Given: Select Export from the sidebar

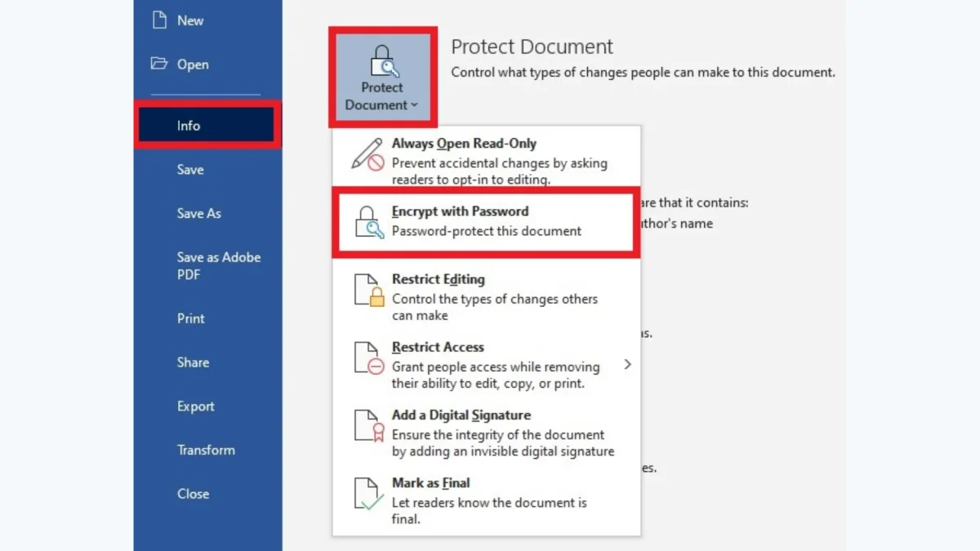Looking at the screenshot, I should pos(195,407).
